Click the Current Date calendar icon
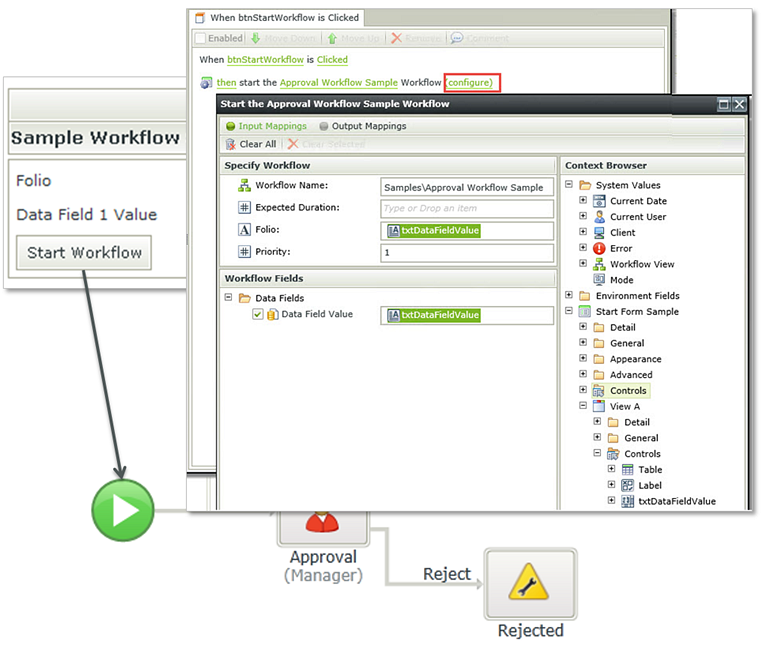Image resolution: width=769 pixels, height=645 pixels. point(599,201)
